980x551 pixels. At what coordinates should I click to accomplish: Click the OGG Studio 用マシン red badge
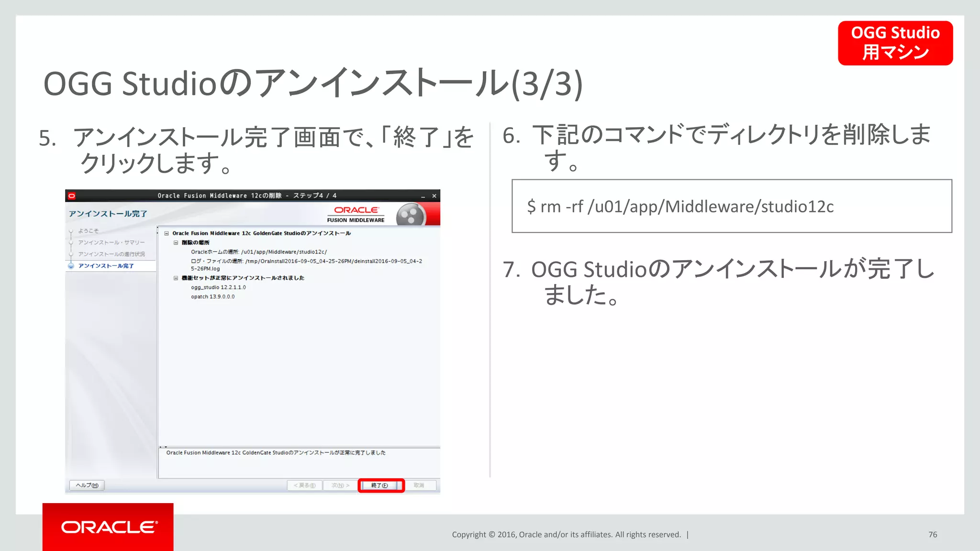pos(895,43)
